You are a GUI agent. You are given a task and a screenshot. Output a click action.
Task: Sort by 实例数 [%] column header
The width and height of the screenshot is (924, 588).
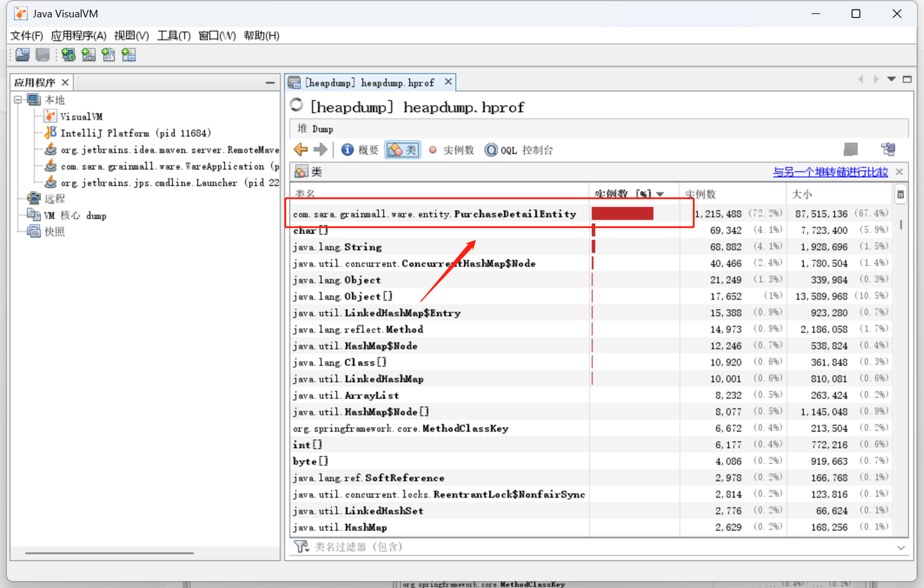[x=634, y=194]
